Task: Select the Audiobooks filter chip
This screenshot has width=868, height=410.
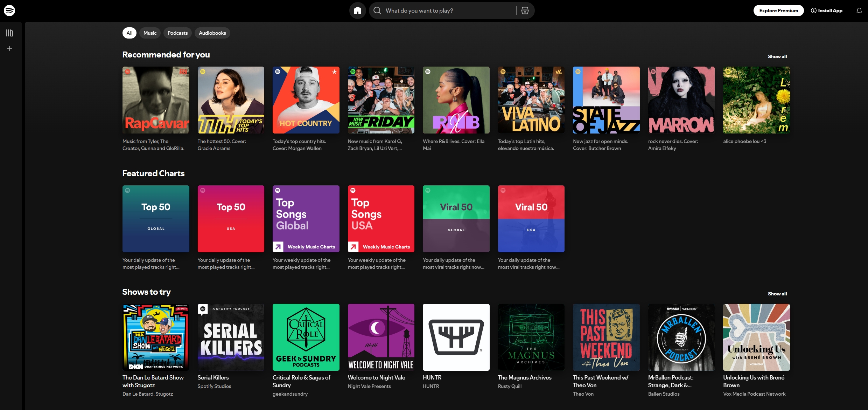Action: point(212,33)
